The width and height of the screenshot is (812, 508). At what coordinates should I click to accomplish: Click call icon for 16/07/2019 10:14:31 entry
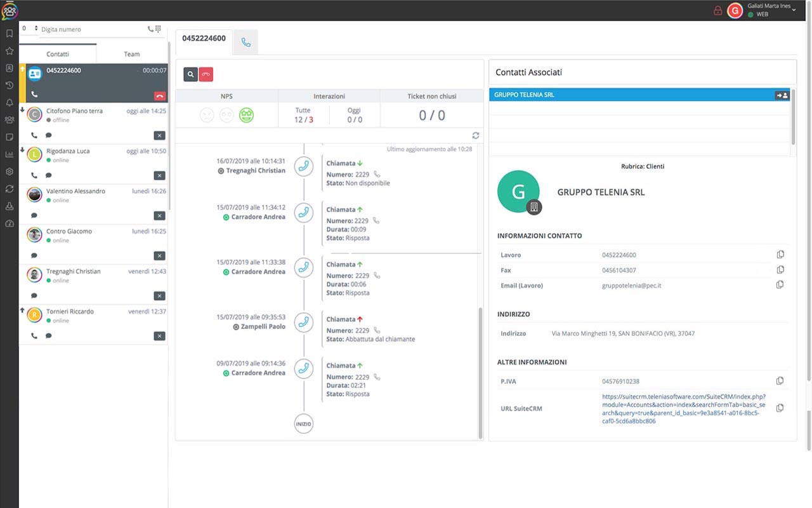[x=304, y=166]
